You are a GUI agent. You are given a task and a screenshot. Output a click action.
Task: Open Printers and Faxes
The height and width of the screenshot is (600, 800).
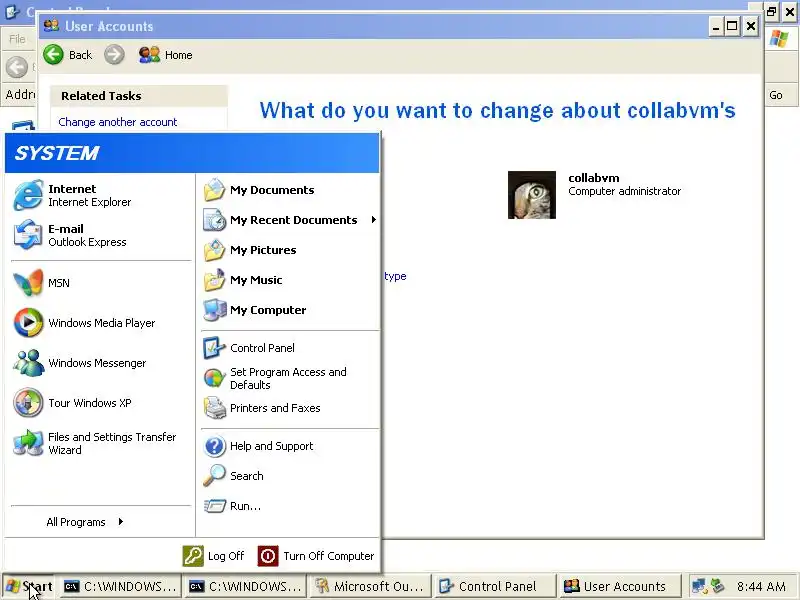click(290, 408)
